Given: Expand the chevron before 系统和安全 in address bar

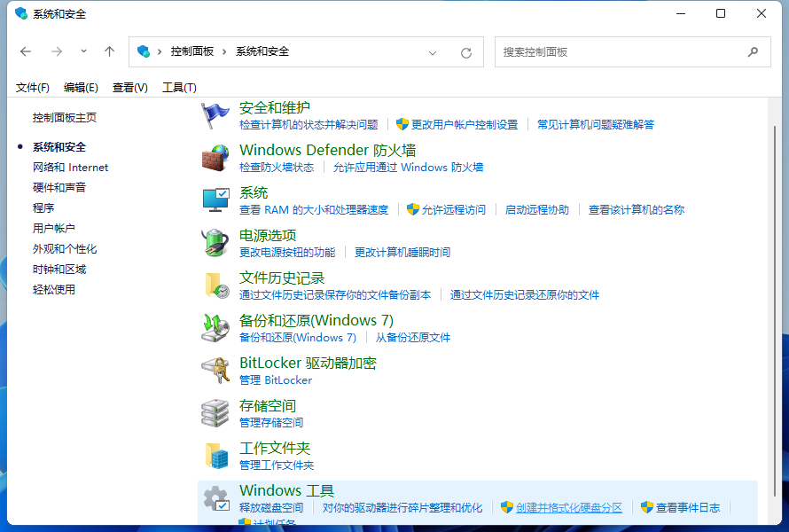Looking at the screenshot, I should coord(224,51).
